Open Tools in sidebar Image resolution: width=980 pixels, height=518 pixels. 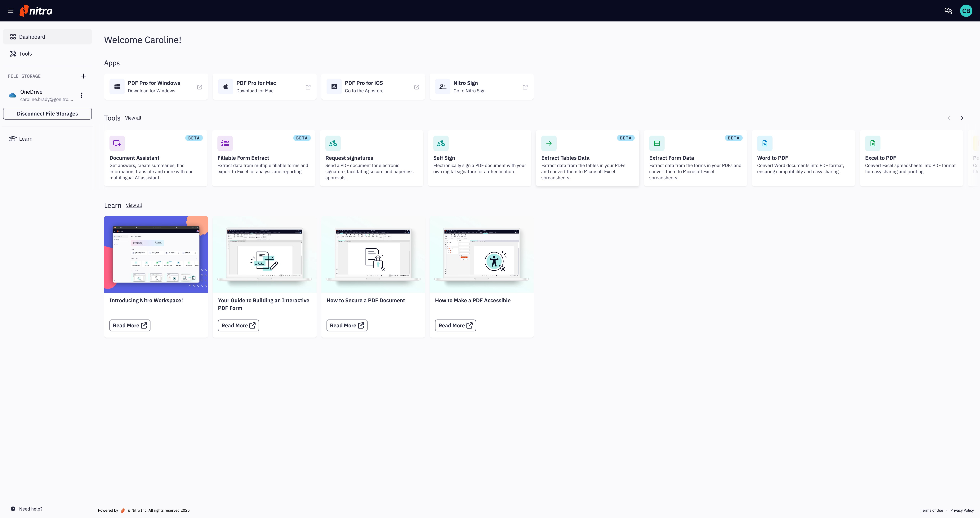click(x=47, y=54)
